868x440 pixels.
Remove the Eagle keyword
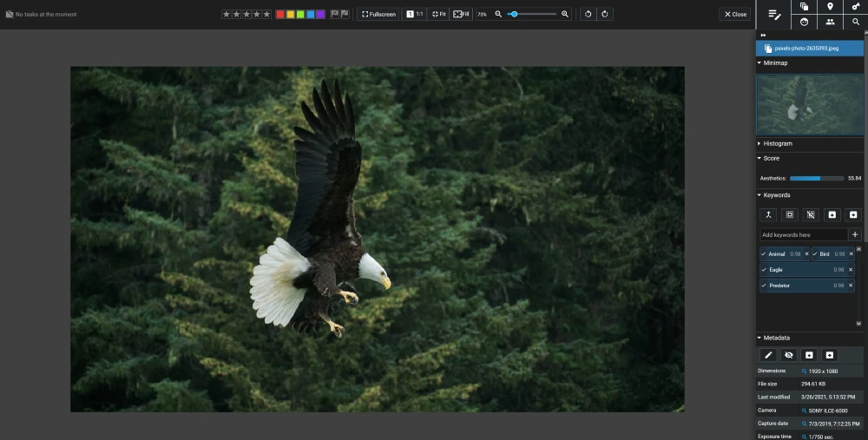click(851, 270)
